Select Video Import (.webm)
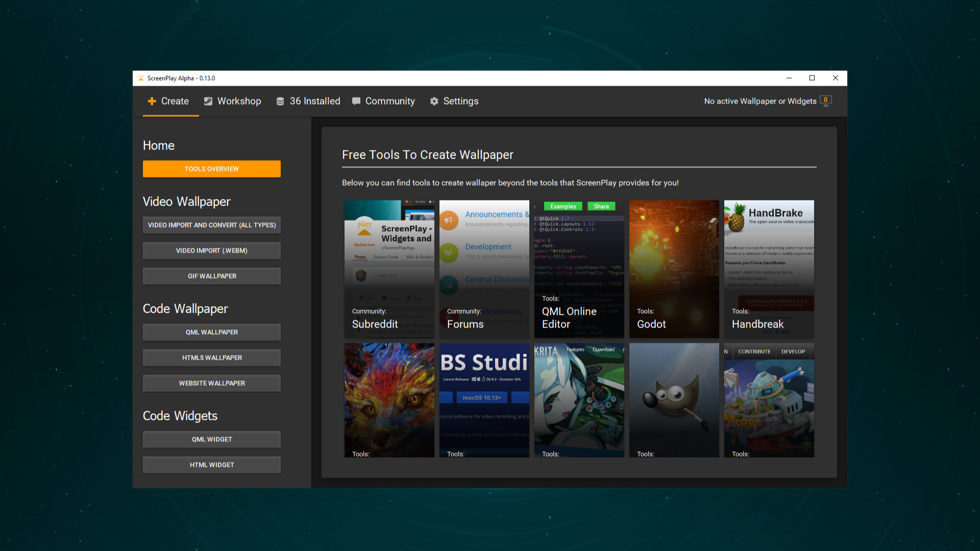Image resolution: width=980 pixels, height=551 pixels. 211,251
